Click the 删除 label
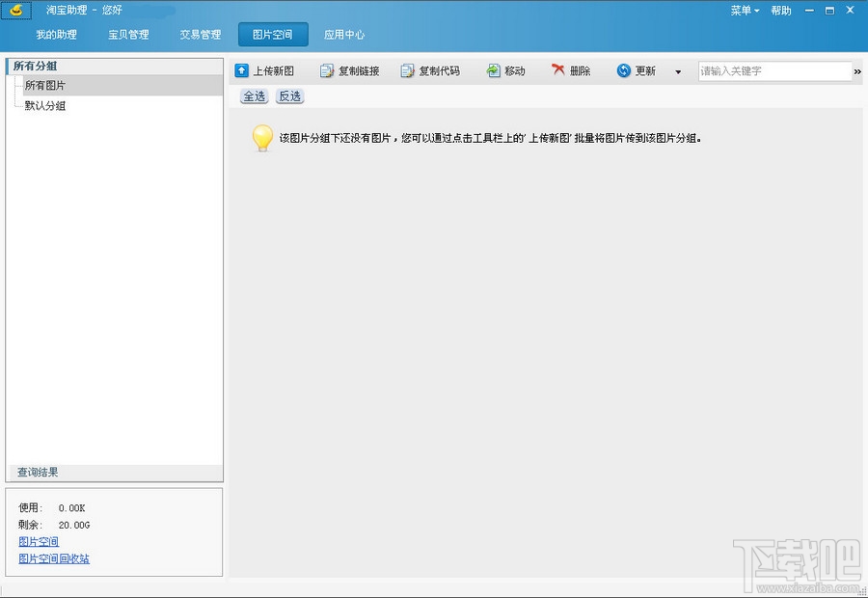Screen dimensions: 868x598 [581, 70]
